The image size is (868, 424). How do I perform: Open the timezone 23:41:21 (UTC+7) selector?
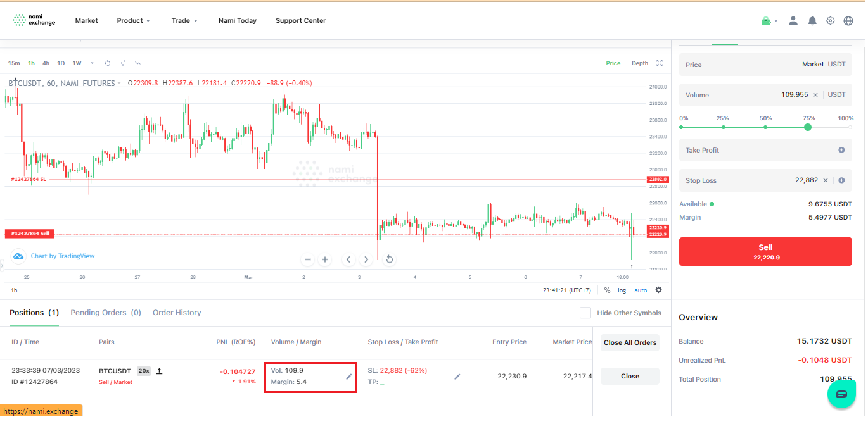coord(568,290)
